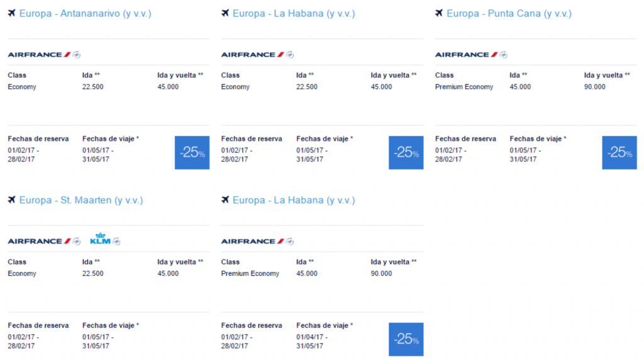Click the 45.000 round-trip price for St. Maarten
Screen dimensions: 644x358
click(x=168, y=273)
